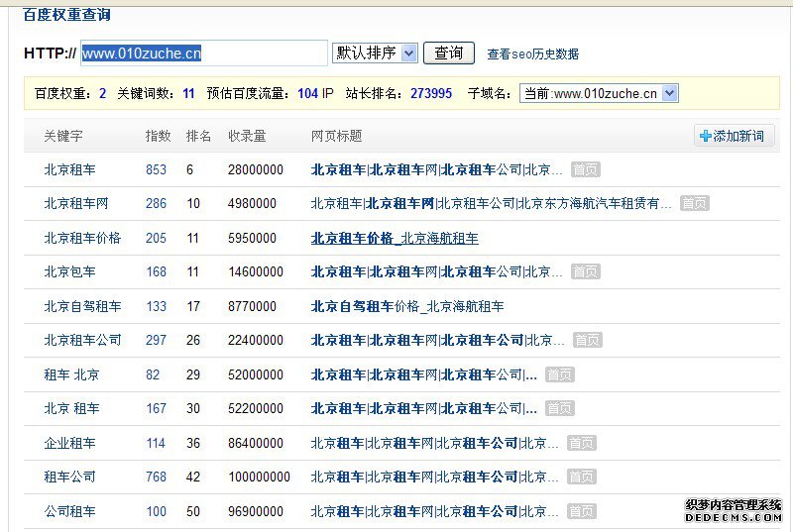Open keyword link 北京 租车
This screenshot has height=532, width=793.
coord(71,408)
